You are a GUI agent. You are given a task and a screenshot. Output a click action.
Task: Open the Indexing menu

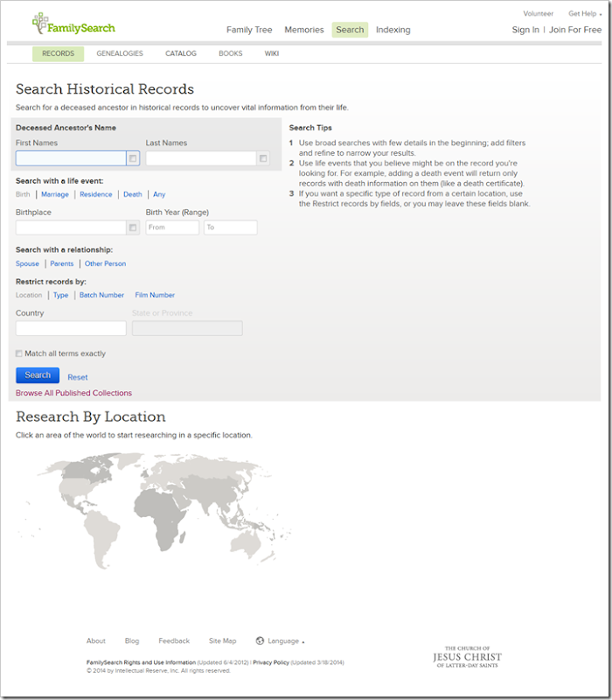click(393, 30)
